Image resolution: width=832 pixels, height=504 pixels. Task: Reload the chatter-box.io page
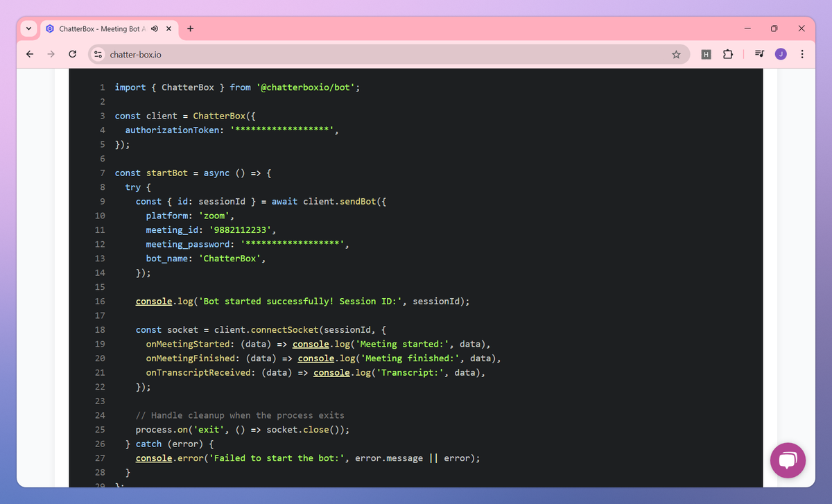coord(72,54)
